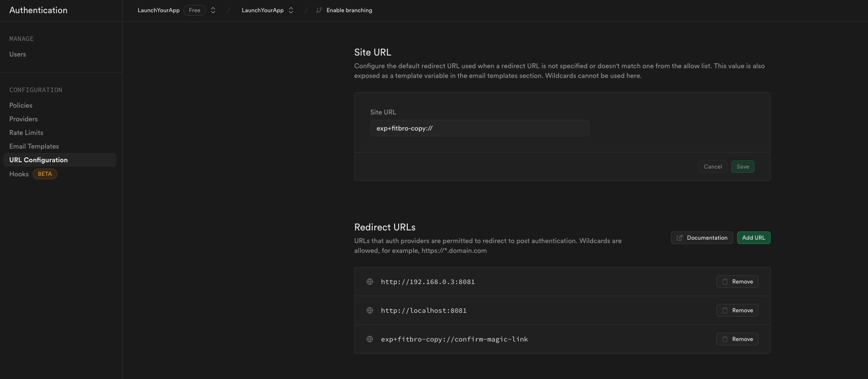868x379 pixels.
Task: Select the LaunchYourApp organization breadcrumb
Action: (x=159, y=10)
